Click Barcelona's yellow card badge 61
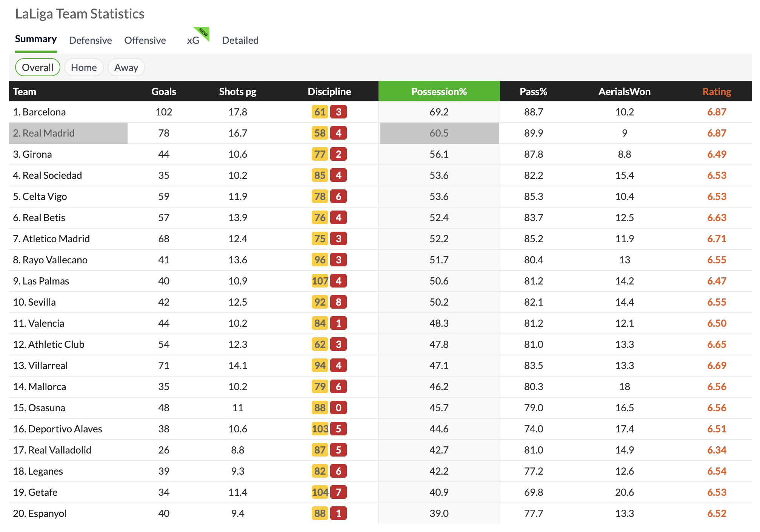This screenshot has height=532, width=760. [x=320, y=112]
